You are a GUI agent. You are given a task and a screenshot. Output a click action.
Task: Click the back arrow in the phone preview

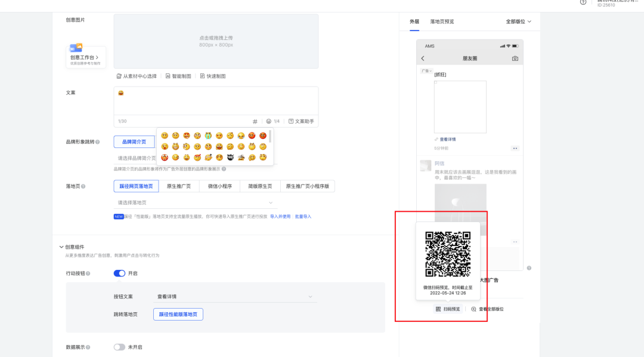click(423, 59)
